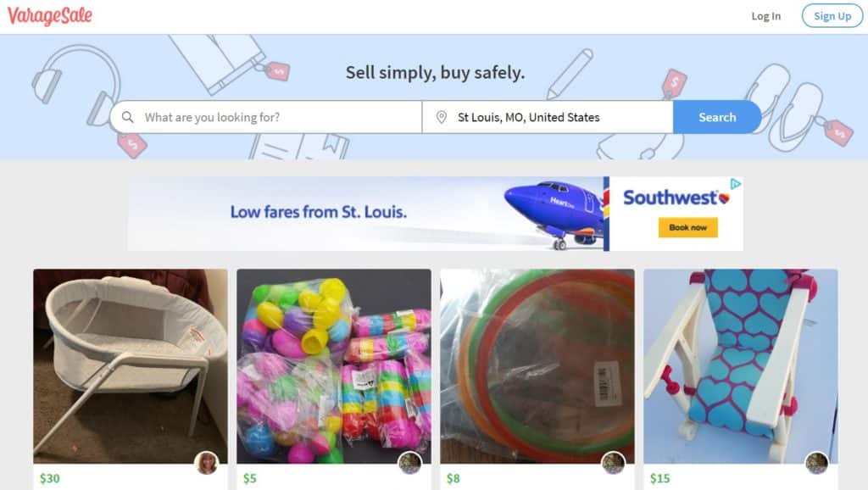Click the St Louis, MO location field

coord(548,117)
